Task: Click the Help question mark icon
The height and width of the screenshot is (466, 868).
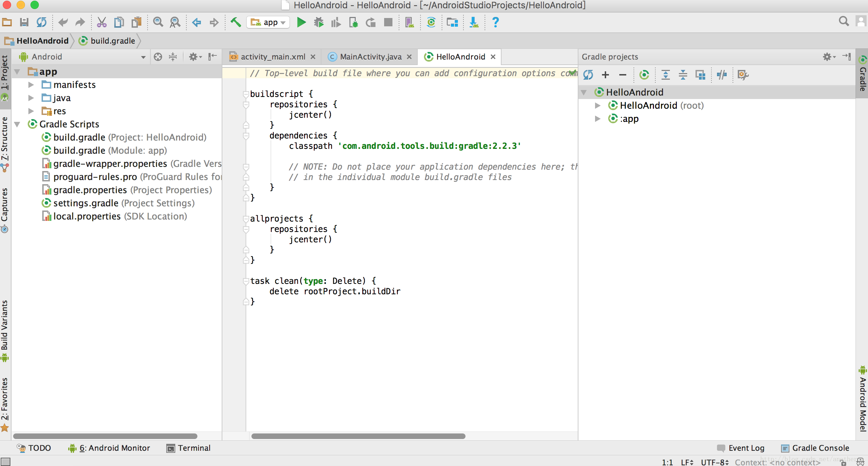Action: tap(496, 23)
